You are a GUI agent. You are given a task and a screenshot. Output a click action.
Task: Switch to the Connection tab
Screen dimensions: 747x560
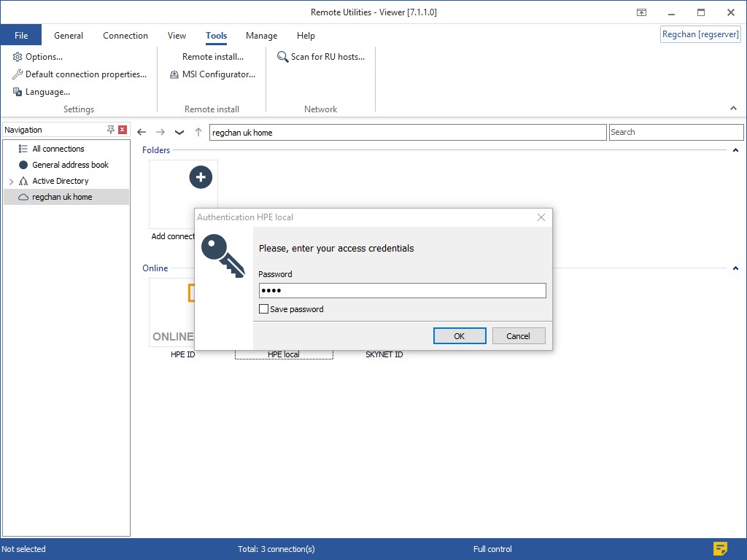click(x=125, y=36)
